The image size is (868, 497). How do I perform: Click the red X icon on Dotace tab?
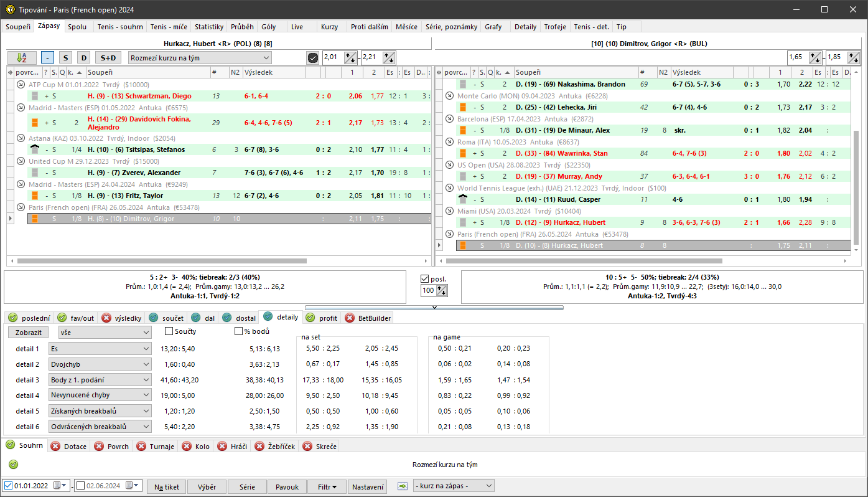[55, 446]
